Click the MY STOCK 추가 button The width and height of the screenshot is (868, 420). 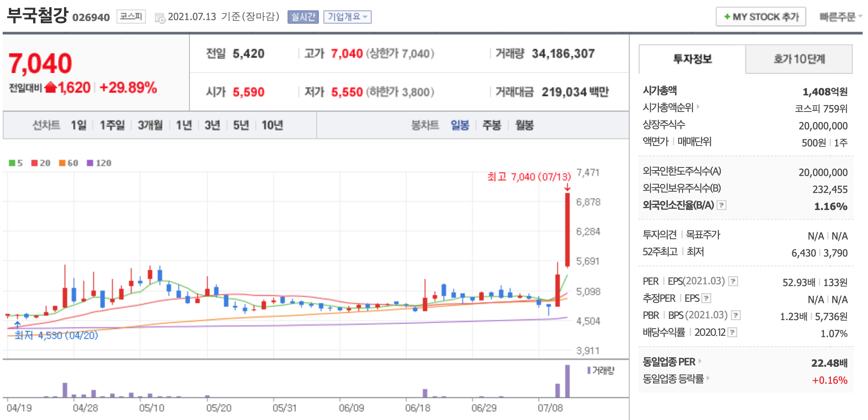(761, 17)
